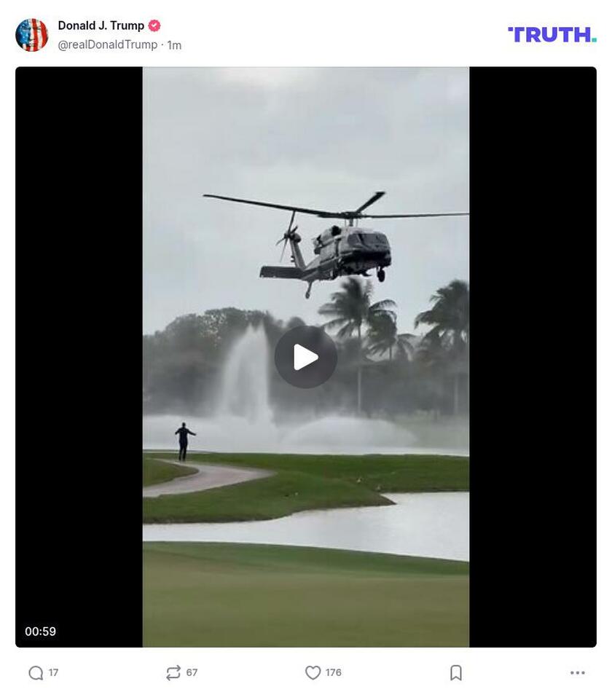
Task: Click the Truth Social logo
Action: point(552,35)
